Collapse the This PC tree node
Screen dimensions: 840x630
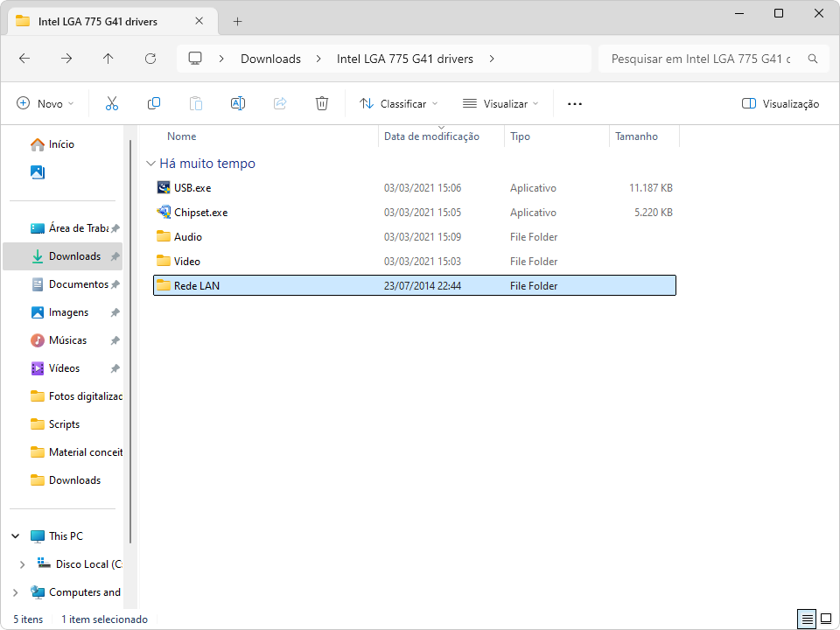point(16,536)
